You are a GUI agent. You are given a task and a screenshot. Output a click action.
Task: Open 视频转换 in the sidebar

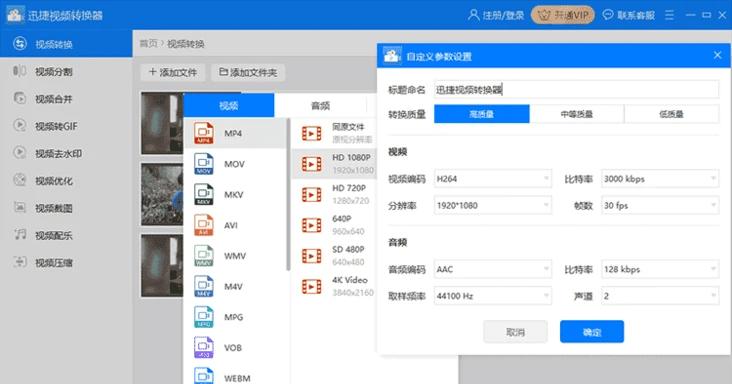66,44
